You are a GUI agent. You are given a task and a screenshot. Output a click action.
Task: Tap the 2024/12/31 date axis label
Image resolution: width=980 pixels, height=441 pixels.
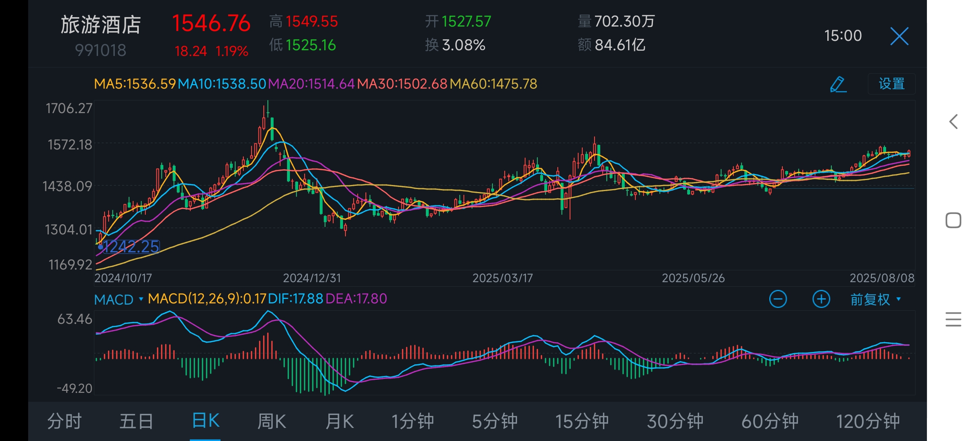coord(312,278)
